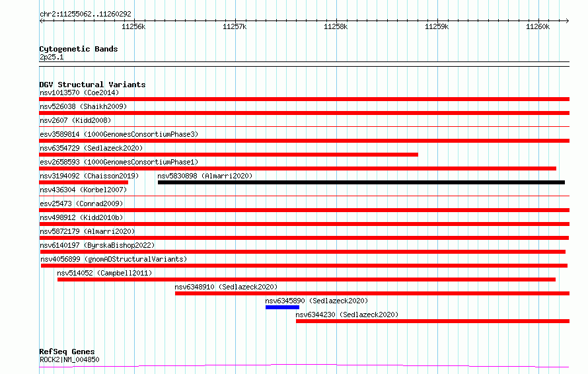The width and height of the screenshot is (588, 374).
Task: Click the RefSeq Genes track heading
Action: (x=67, y=352)
